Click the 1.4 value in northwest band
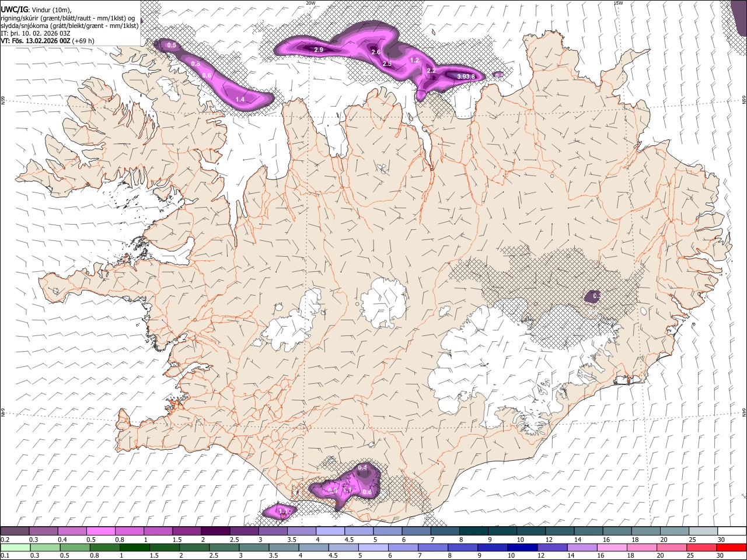Viewport: 747px width, 560px height. [x=240, y=100]
